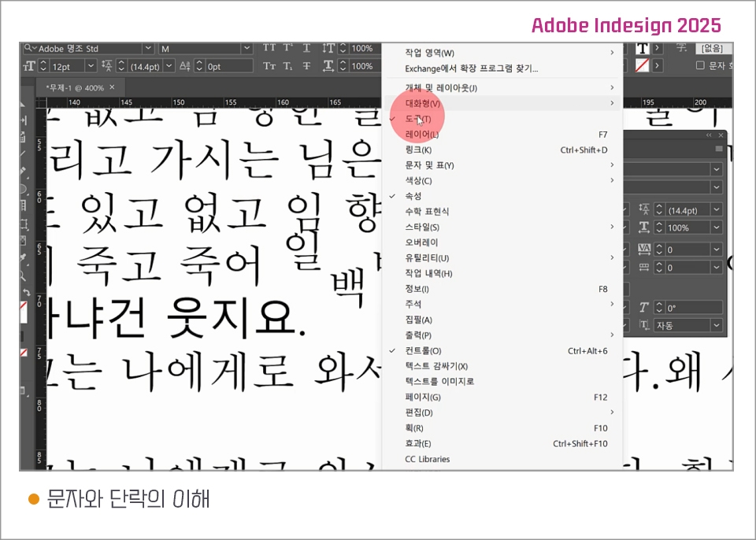Open the font style M dropdown
The height and width of the screenshot is (540, 756).
246,48
